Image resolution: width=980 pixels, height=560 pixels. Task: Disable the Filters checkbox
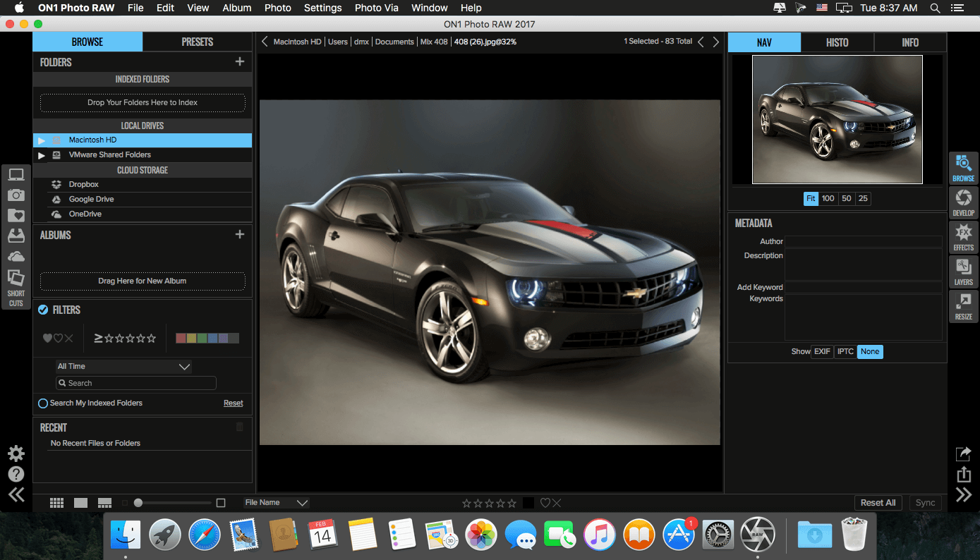point(43,310)
